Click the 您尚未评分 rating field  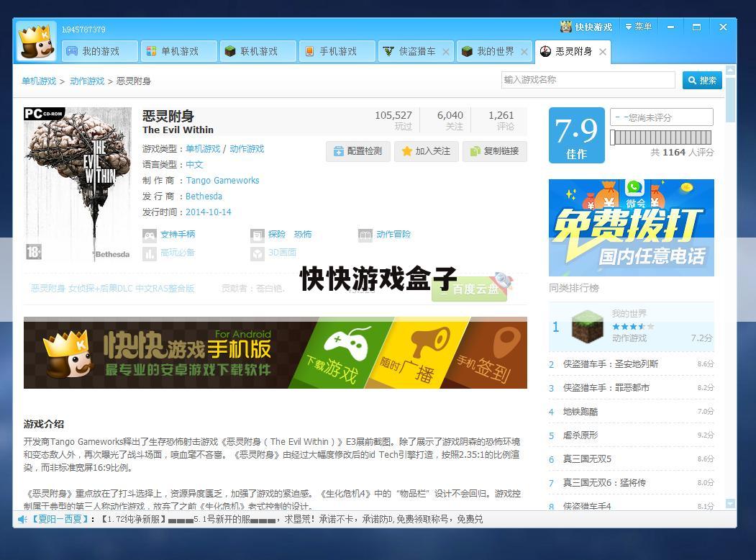[x=662, y=117]
